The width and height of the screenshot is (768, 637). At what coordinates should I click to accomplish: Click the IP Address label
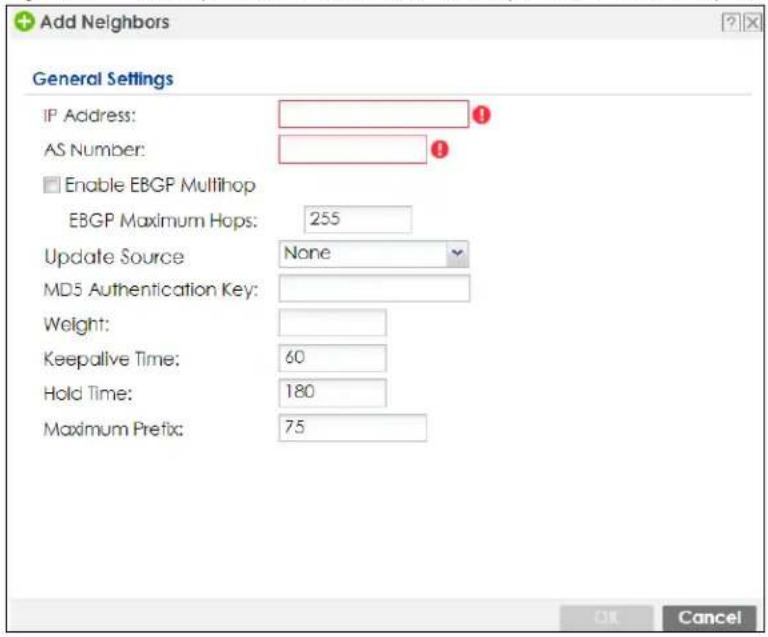[x=90, y=116]
